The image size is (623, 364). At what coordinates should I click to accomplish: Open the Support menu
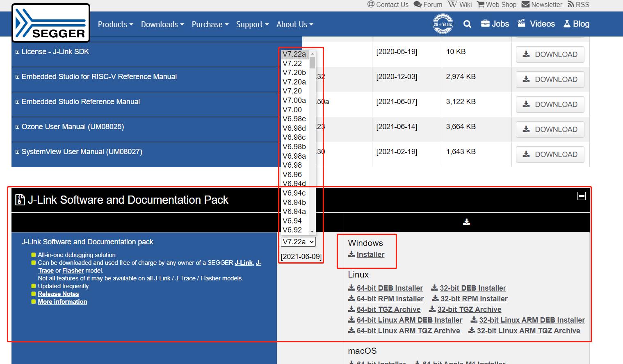(252, 24)
